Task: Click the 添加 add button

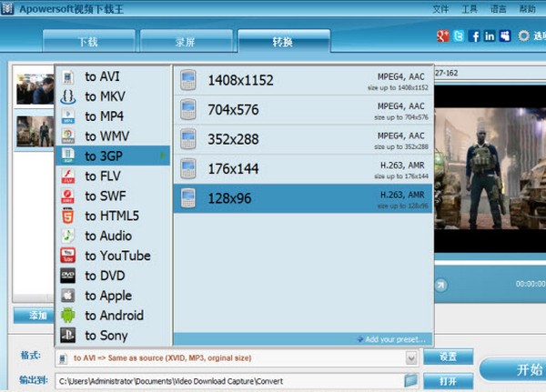Action: click(36, 316)
